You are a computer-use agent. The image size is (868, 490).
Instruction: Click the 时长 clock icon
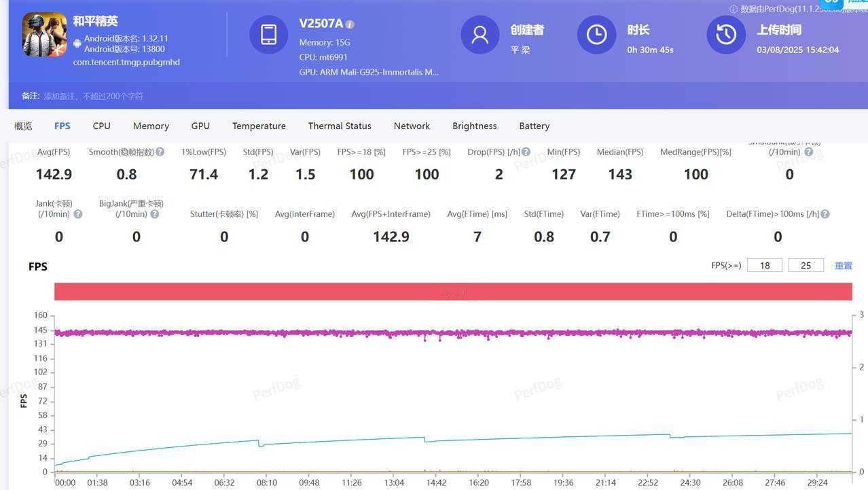pos(596,35)
